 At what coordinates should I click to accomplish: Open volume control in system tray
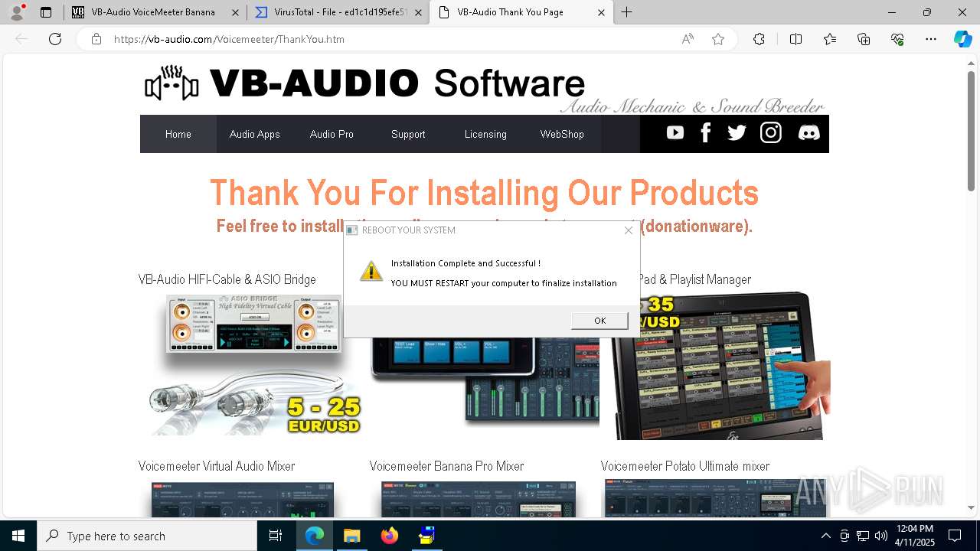[x=881, y=536]
